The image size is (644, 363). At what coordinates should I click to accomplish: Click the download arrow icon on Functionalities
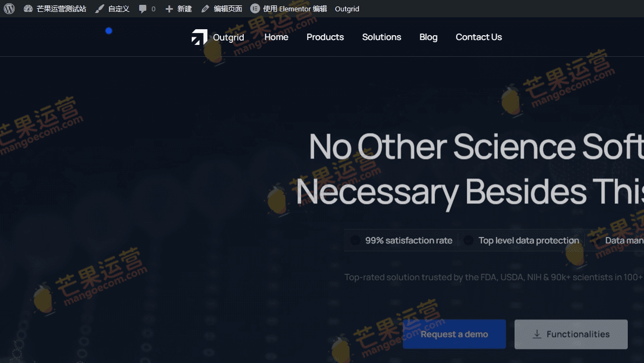click(537, 334)
